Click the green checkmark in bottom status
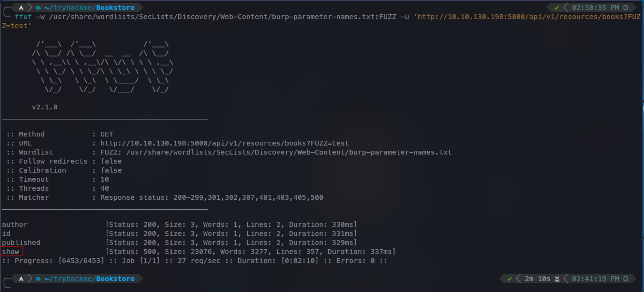This screenshot has height=292, width=644. click(510, 279)
